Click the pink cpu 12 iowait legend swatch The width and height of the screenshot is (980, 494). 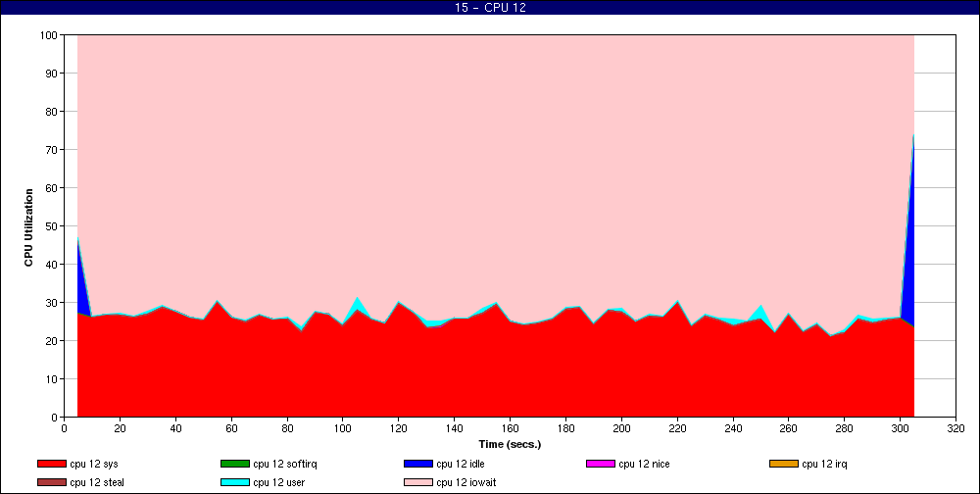click(x=418, y=483)
